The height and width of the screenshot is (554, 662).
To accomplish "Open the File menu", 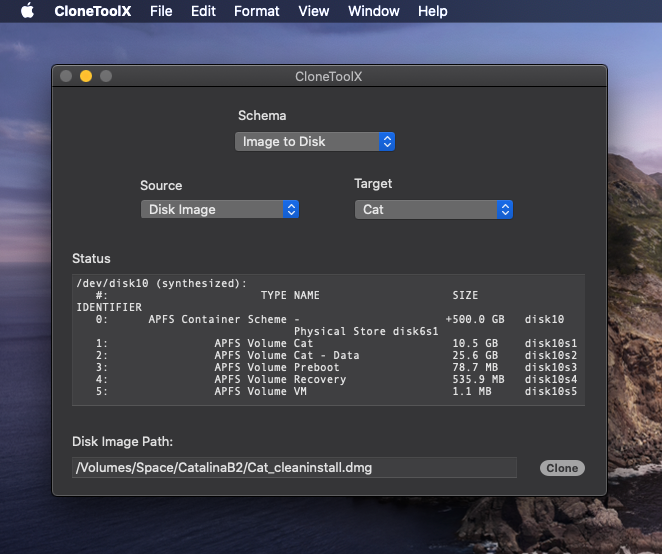I will 161,11.
